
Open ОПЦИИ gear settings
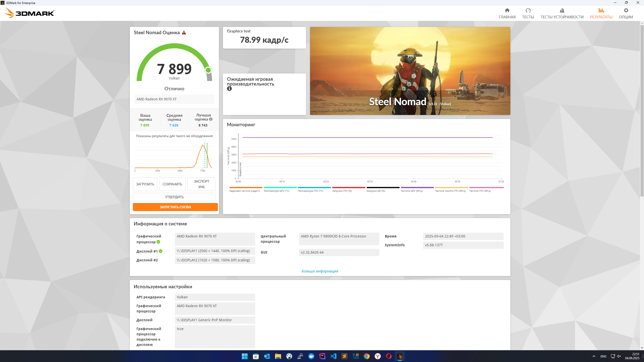pyautogui.click(x=626, y=13)
